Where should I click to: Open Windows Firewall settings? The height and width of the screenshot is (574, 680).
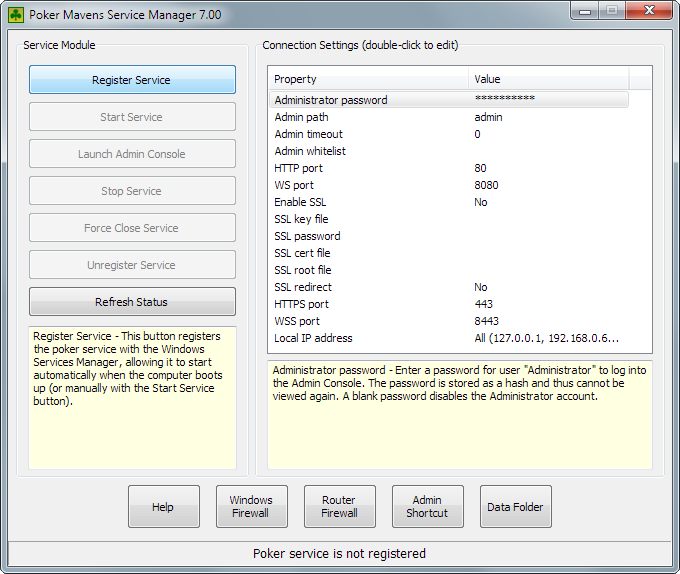(251, 507)
